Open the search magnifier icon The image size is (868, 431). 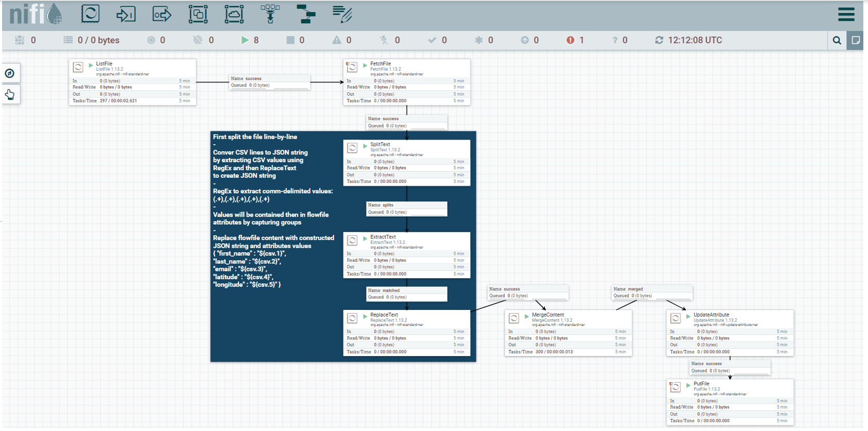click(837, 40)
